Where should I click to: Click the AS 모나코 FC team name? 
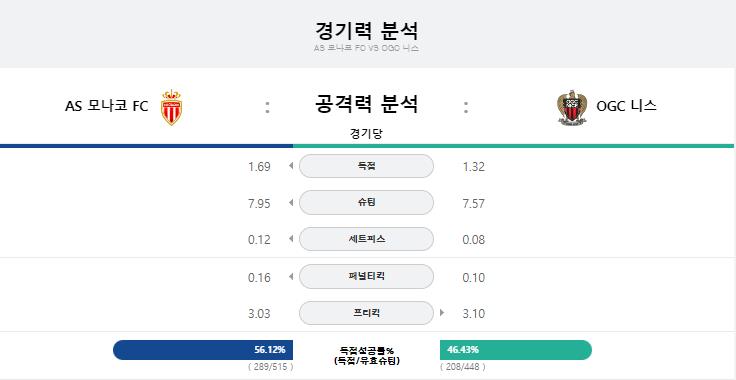(x=107, y=106)
